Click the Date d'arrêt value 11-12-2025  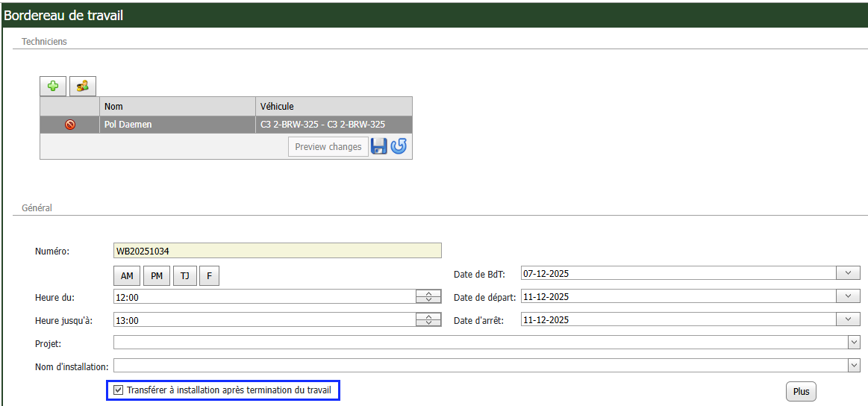tap(678, 319)
